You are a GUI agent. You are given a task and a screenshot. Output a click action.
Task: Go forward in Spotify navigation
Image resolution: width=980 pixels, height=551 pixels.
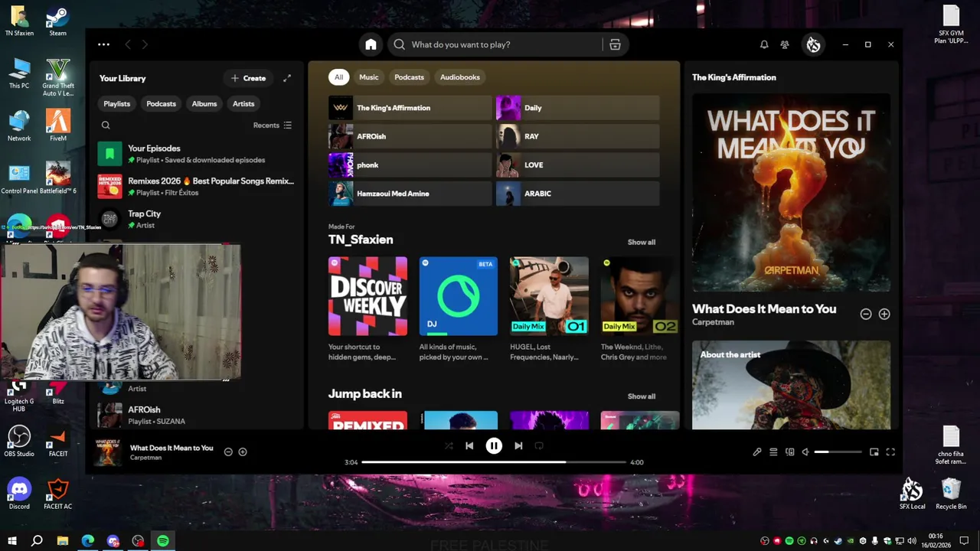click(145, 44)
